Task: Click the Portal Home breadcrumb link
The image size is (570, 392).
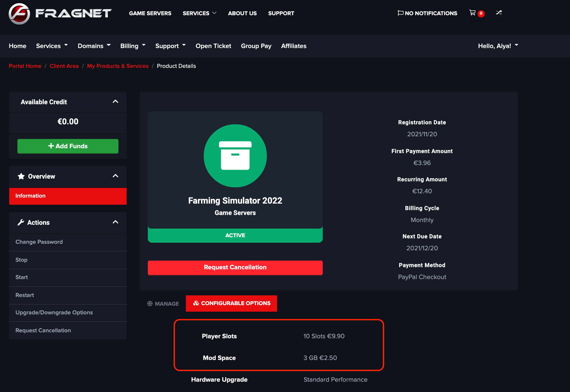Action: (25, 66)
